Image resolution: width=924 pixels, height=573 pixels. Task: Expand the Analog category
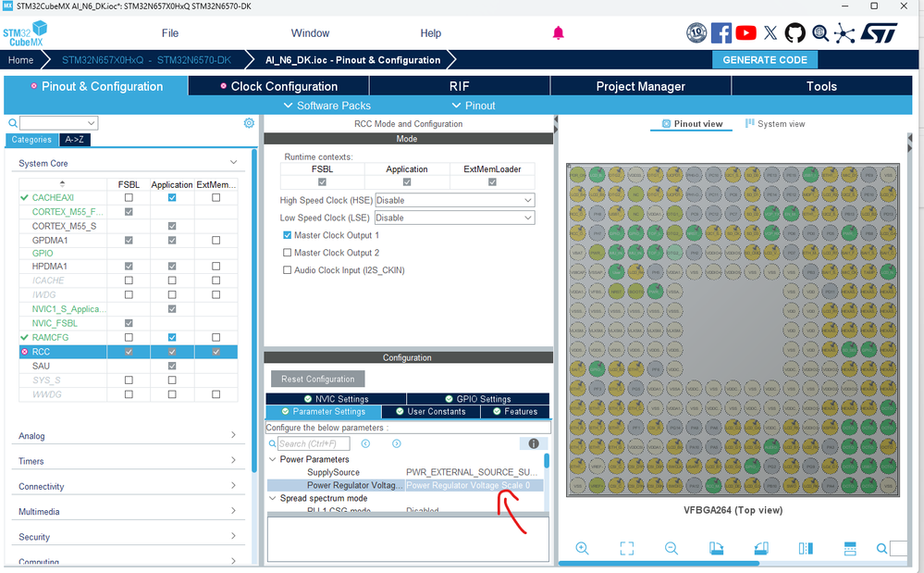(x=233, y=435)
